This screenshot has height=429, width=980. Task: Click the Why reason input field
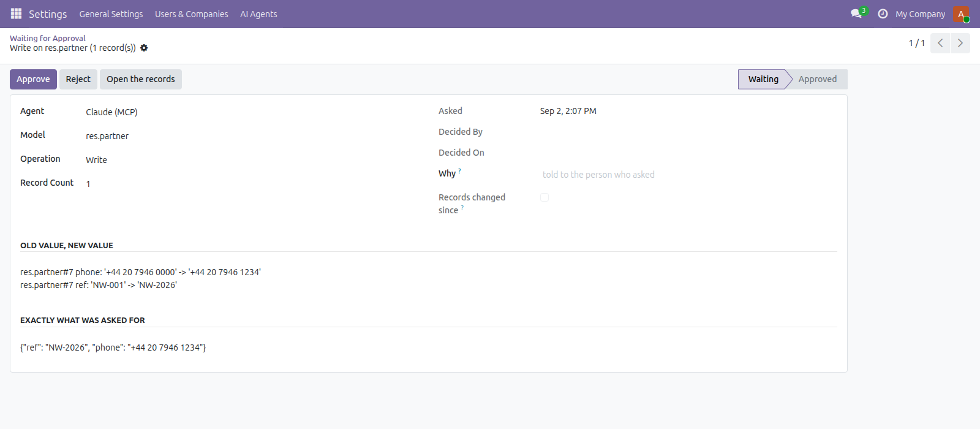688,175
